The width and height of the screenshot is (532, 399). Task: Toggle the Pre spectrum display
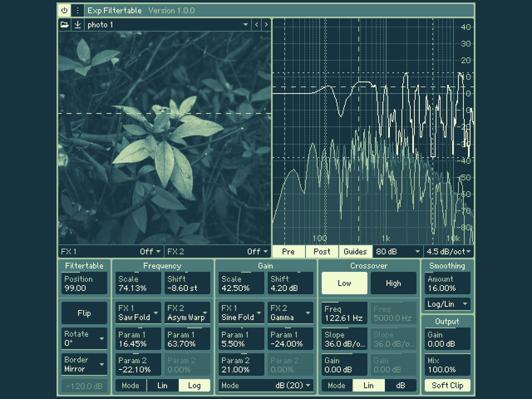click(288, 251)
